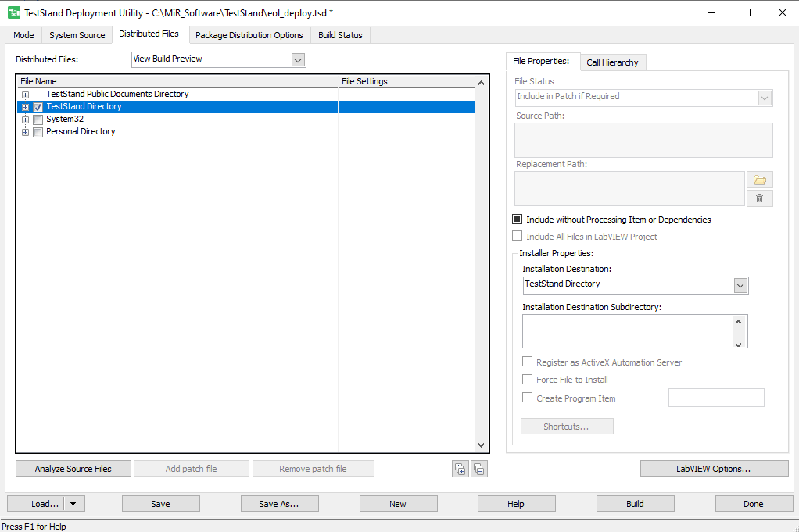Click the Save As... button
This screenshot has height=532, width=799.
tap(279, 504)
